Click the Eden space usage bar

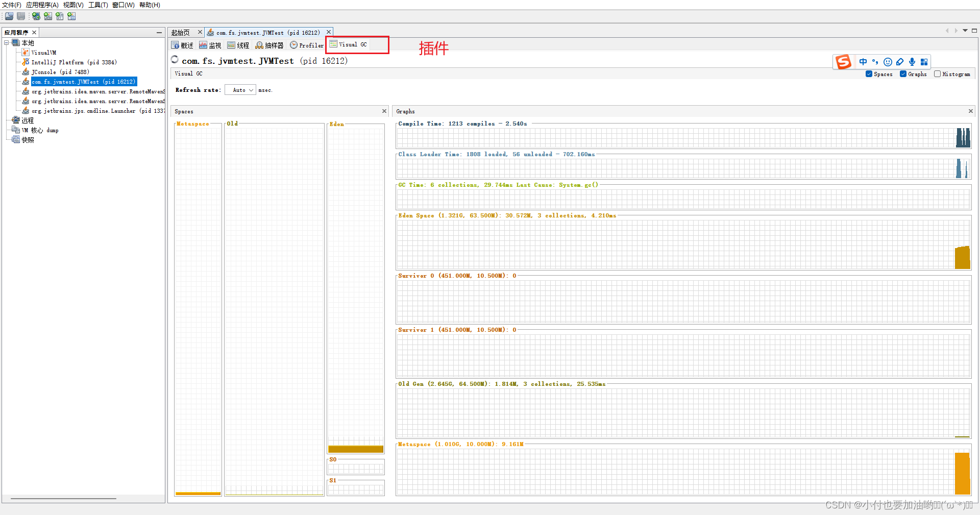356,449
